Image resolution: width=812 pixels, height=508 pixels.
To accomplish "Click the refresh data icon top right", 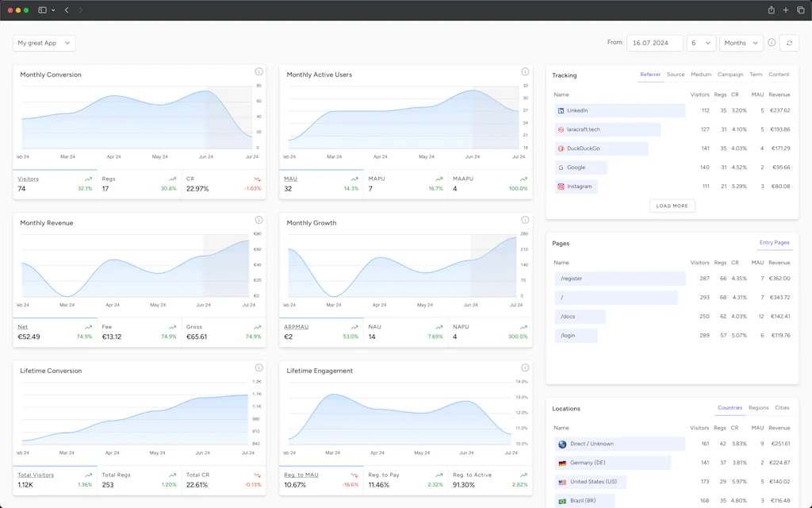I will coord(789,43).
